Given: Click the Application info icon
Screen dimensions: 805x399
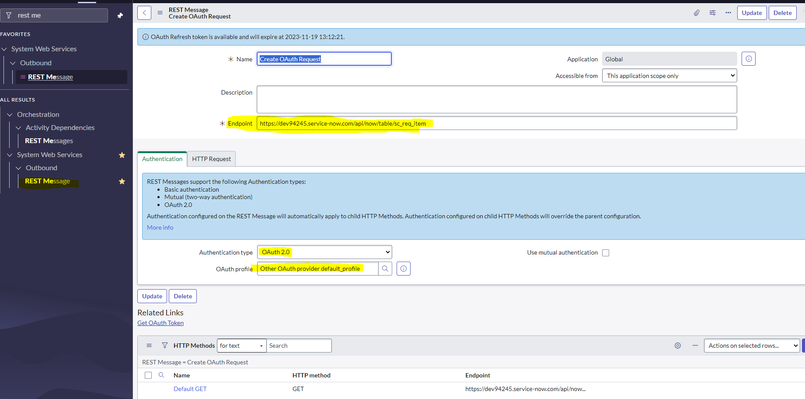Looking at the screenshot, I should (749, 59).
